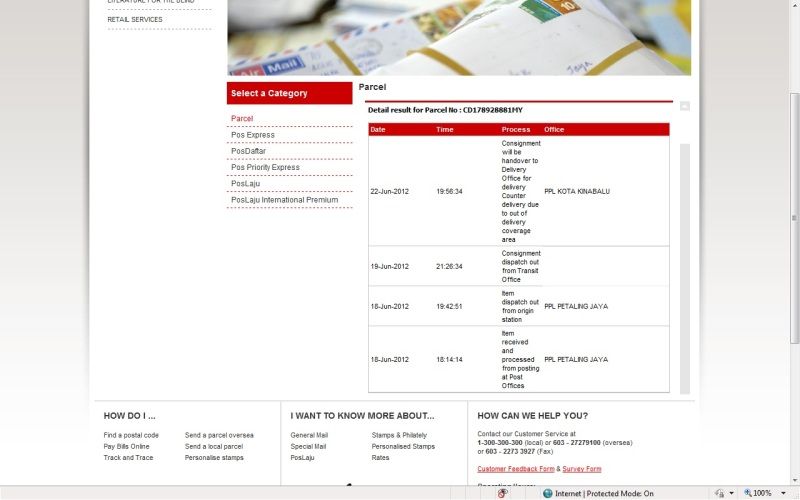Select the Pos Express category
The height and width of the screenshot is (500, 800).
point(253,135)
